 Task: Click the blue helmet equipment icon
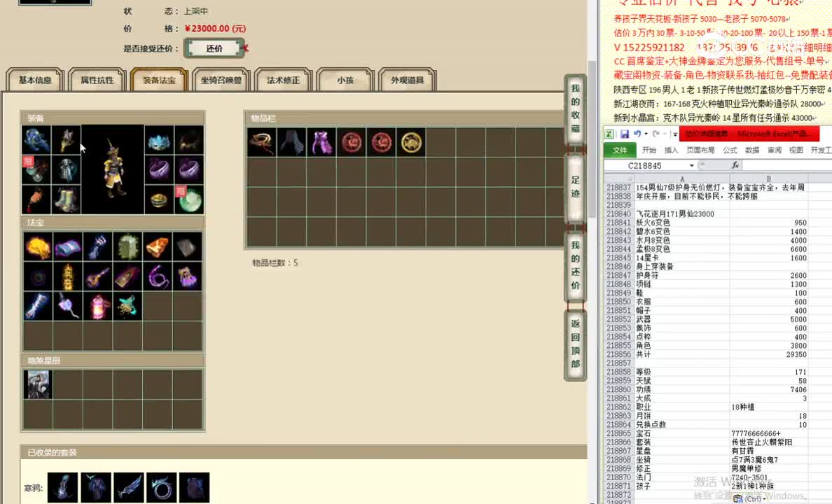[x=36, y=140]
